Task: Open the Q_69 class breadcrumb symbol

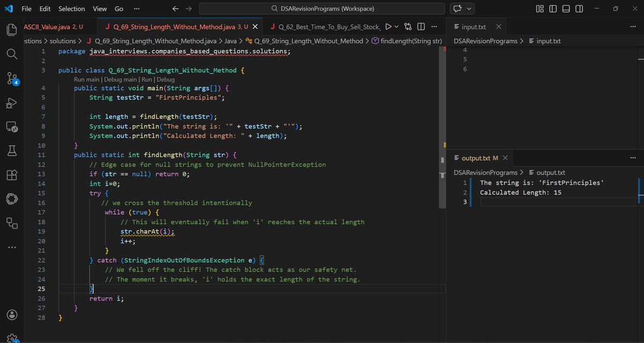Action: [305, 41]
